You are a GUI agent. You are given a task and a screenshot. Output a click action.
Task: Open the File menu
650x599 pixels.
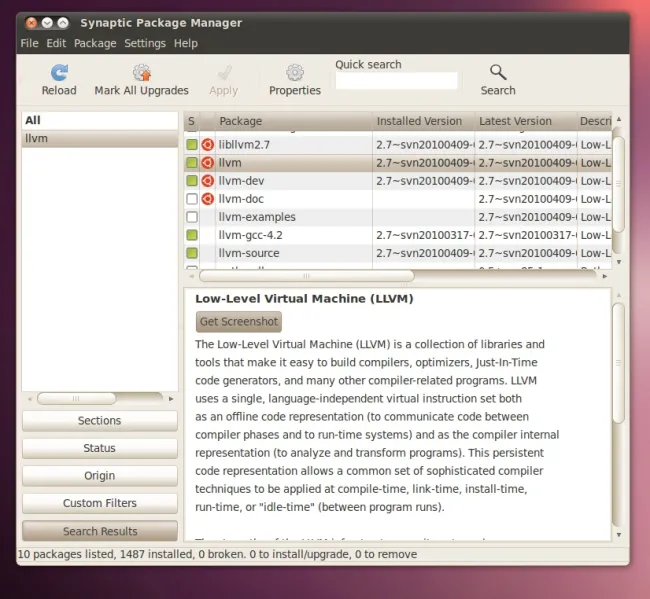click(x=29, y=43)
